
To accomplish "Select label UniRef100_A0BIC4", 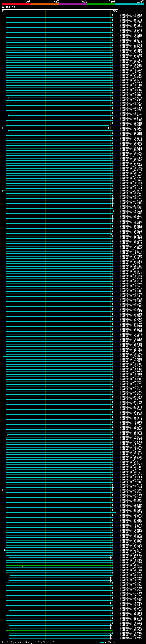I will pos(131,374).
